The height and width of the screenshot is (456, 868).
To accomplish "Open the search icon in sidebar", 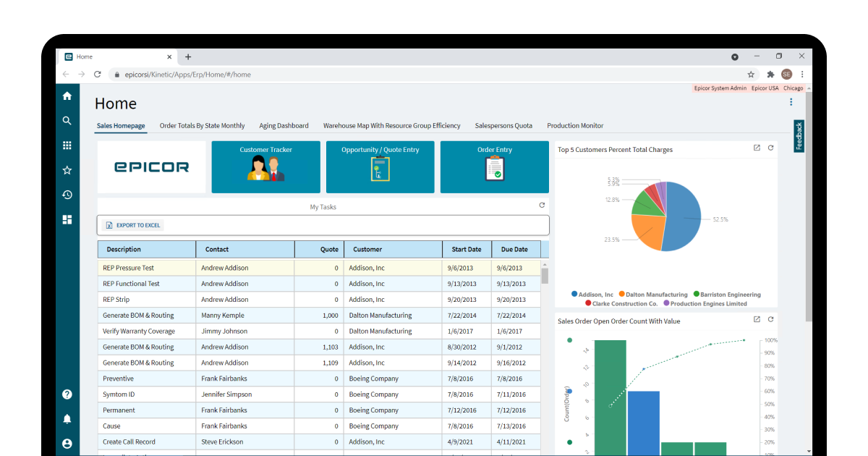I will pos(67,121).
